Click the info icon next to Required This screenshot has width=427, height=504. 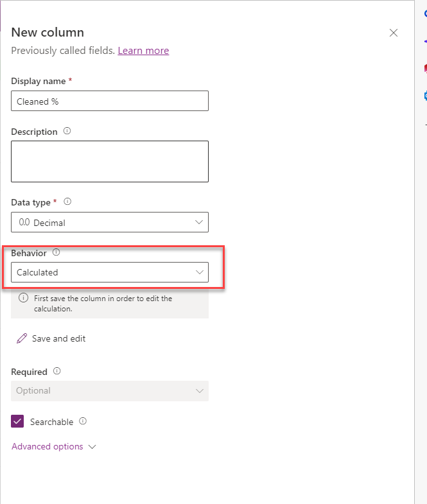point(57,371)
